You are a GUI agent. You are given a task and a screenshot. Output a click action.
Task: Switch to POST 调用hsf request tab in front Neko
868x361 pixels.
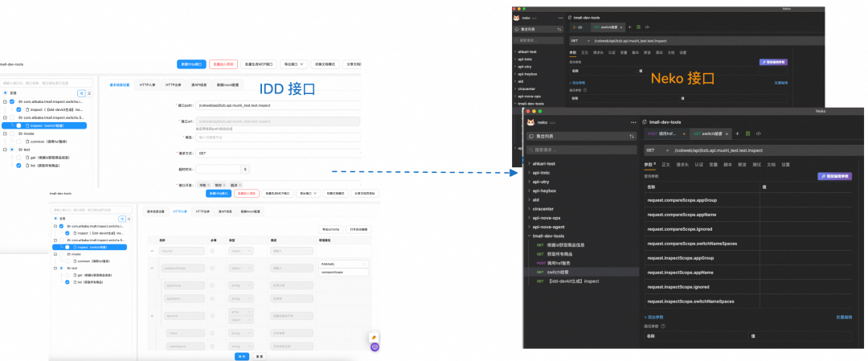(666, 134)
